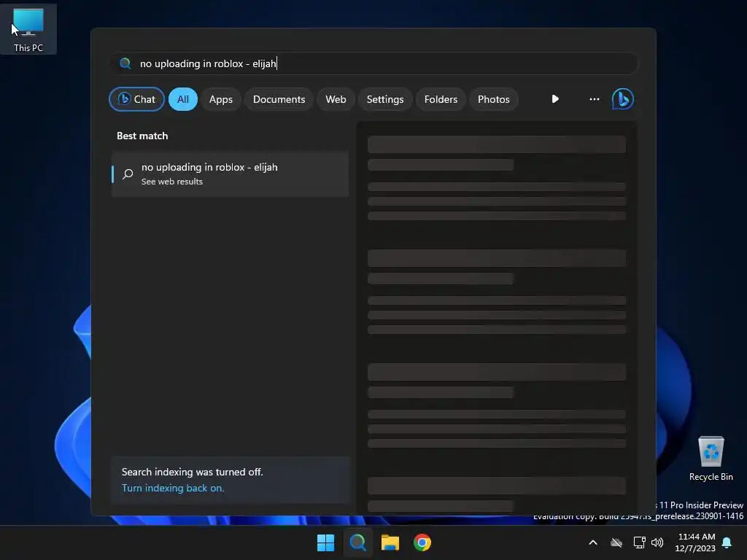Click the taskbar Search icon
This screenshot has height=560, width=747.
coord(357,542)
